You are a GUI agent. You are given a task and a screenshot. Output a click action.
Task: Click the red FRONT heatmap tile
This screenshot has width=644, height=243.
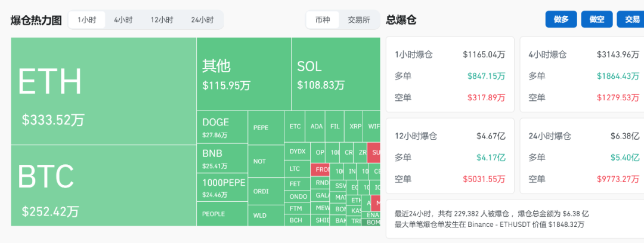point(322,169)
